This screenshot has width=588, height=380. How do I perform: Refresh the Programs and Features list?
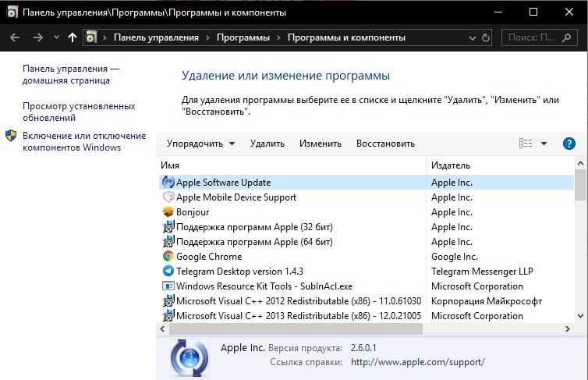coord(486,37)
